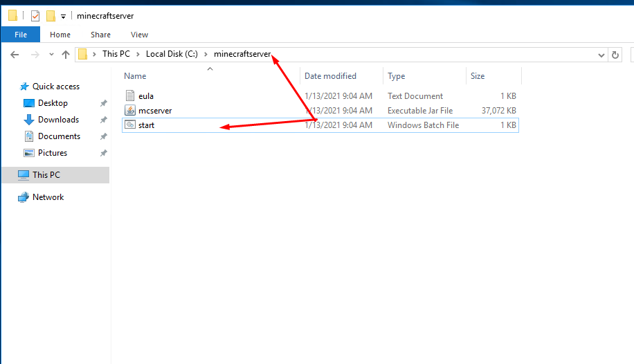The height and width of the screenshot is (364, 634).
Task: Expand chevron after Local Disk (C:) breadcrumb
Action: 206,54
